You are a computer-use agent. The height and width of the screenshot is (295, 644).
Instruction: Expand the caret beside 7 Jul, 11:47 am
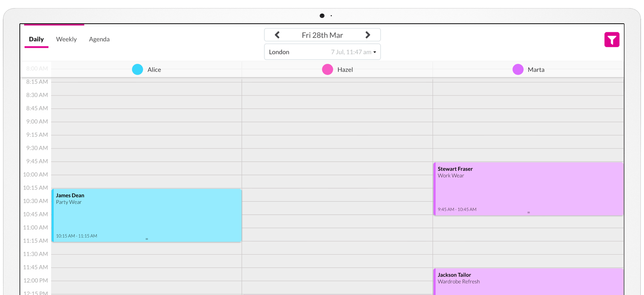tap(374, 52)
